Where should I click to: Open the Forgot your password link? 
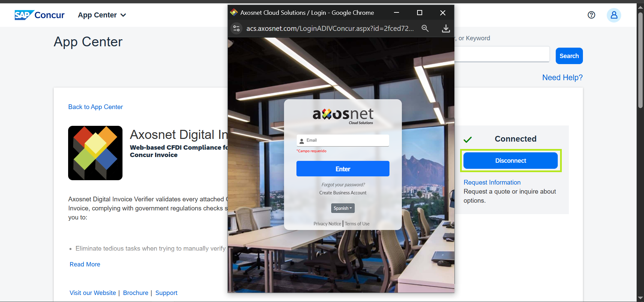click(x=343, y=185)
